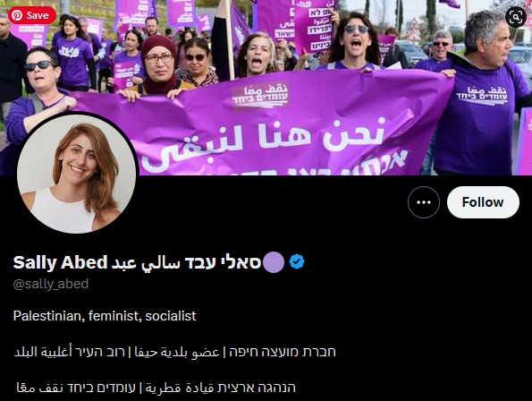
Task: Click the large Arabic slogan on banner
Action: pyautogui.click(x=265, y=141)
